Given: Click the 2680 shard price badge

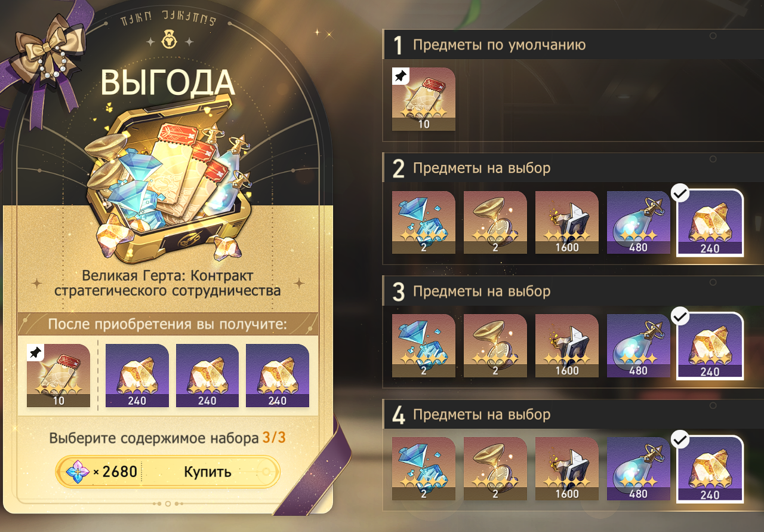Looking at the screenshot, I should (x=98, y=472).
